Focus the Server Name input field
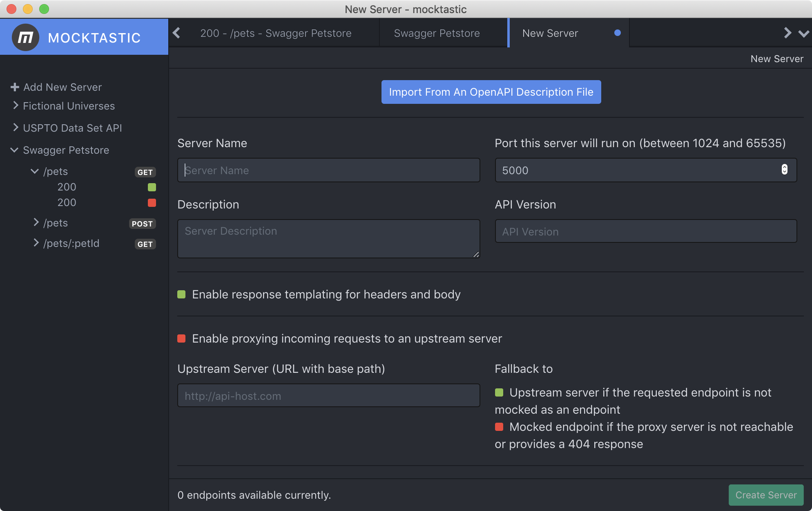The image size is (812, 511). point(328,170)
